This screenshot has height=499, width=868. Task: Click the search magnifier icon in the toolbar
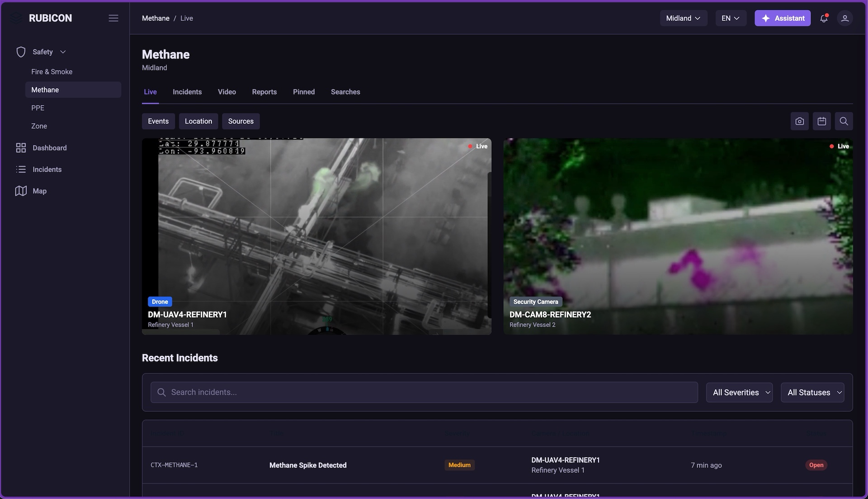pos(844,121)
